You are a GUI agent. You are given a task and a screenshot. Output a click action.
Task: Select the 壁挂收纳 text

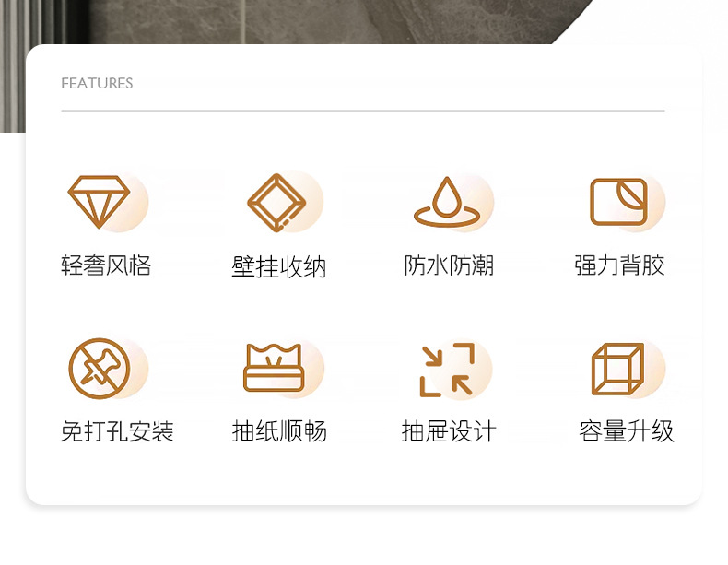278,267
